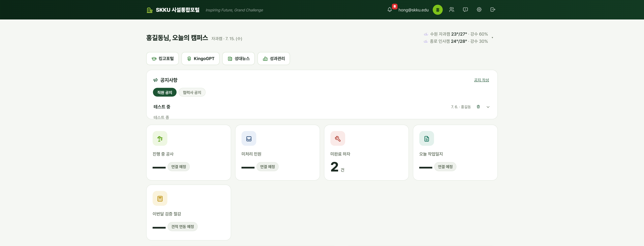
Task: Open the weather dropdown arrow
Action: click(492, 38)
